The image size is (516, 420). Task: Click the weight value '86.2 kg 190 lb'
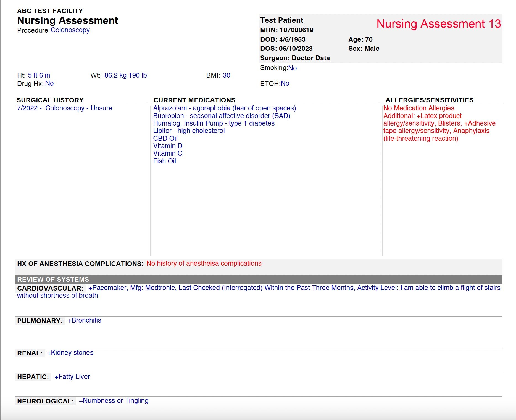point(125,75)
